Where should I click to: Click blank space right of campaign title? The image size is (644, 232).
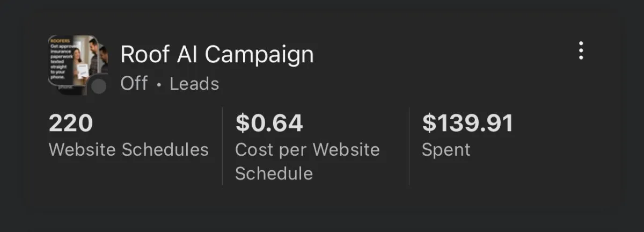[440, 54]
